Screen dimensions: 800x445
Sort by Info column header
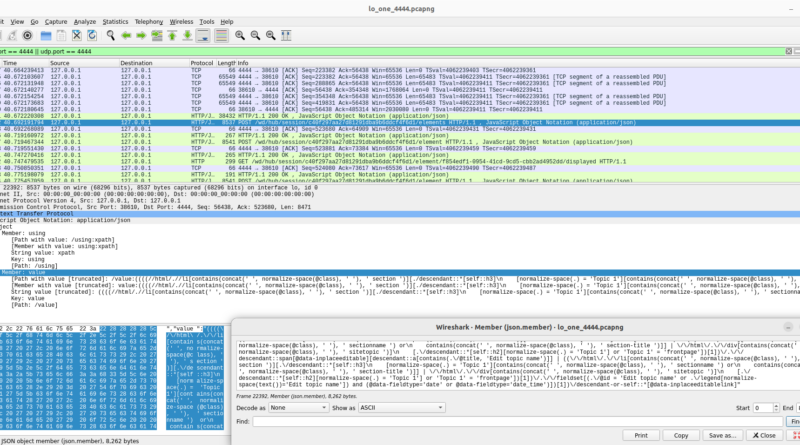pos(518,63)
